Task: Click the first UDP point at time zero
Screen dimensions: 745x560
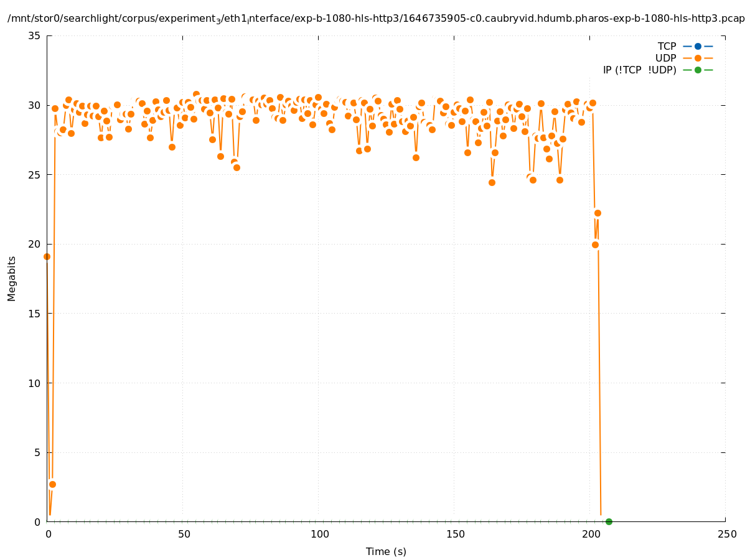Action: pyautogui.click(x=47, y=256)
